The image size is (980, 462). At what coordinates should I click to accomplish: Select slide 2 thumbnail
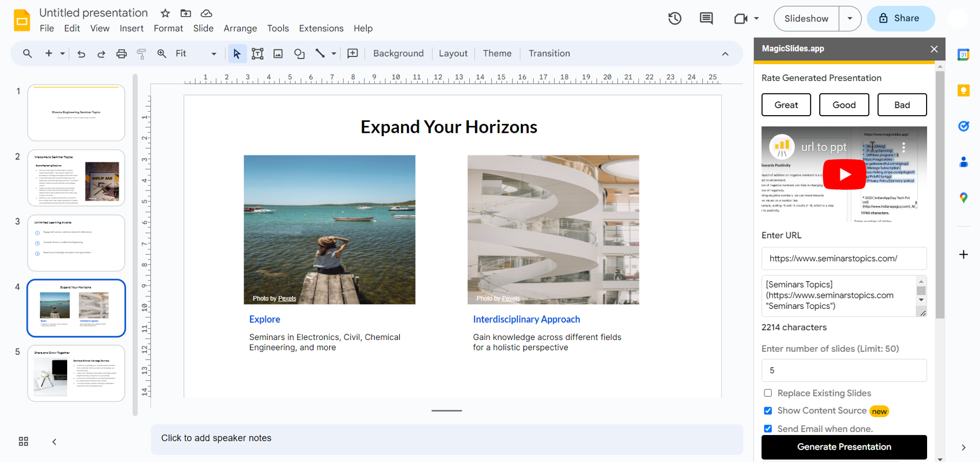tap(76, 178)
